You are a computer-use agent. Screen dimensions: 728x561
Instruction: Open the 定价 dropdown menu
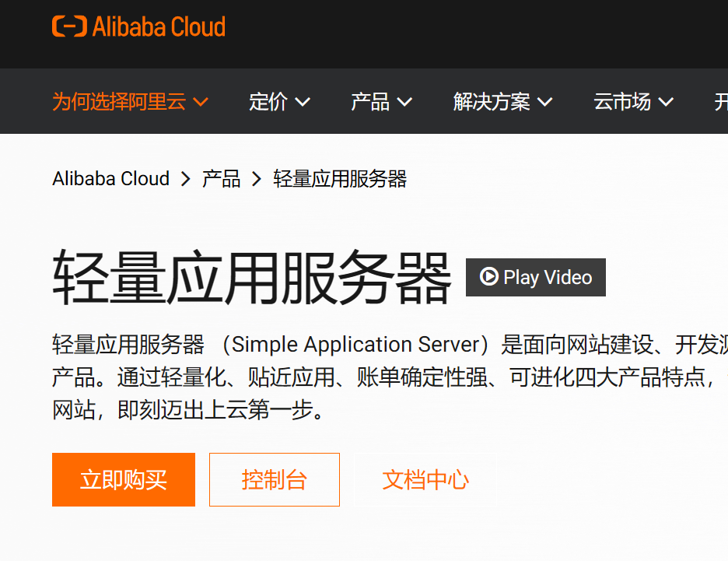[279, 102]
